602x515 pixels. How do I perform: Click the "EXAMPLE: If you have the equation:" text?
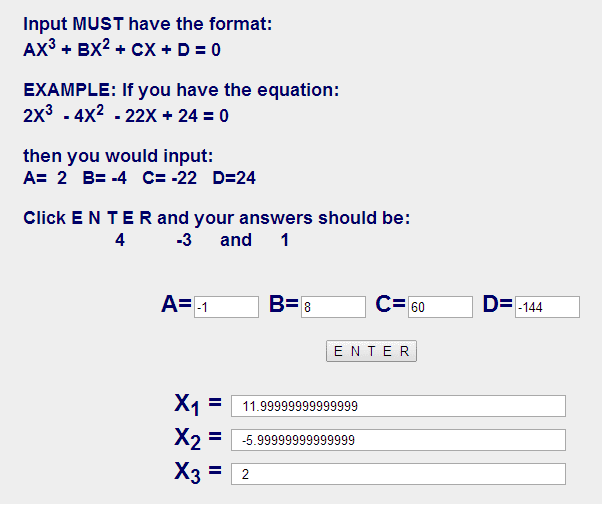pyautogui.click(x=181, y=90)
